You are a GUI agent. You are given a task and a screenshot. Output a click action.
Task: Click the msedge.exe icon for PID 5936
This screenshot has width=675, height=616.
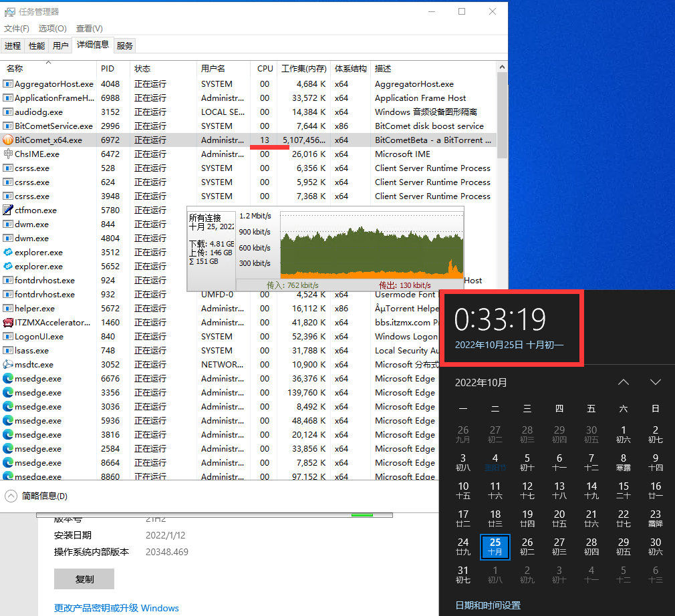point(8,420)
